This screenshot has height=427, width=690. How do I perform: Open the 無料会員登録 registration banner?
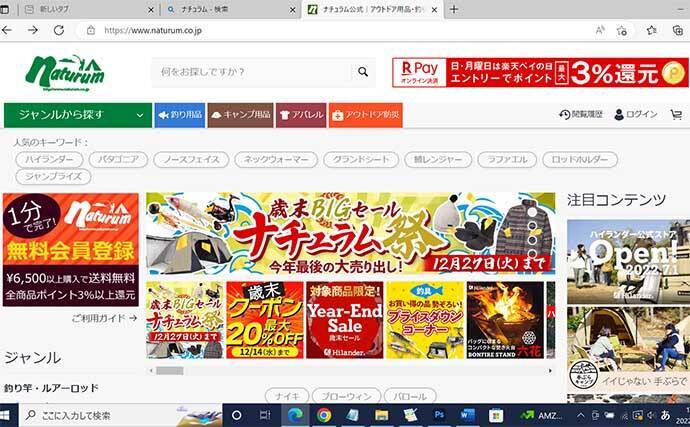pos(70,250)
